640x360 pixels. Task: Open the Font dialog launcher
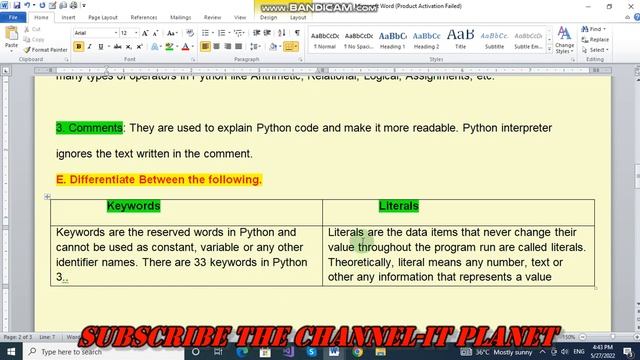coord(193,60)
